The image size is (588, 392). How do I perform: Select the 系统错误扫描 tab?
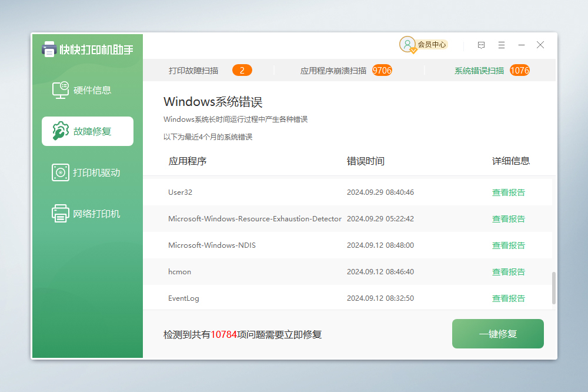[479, 71]
